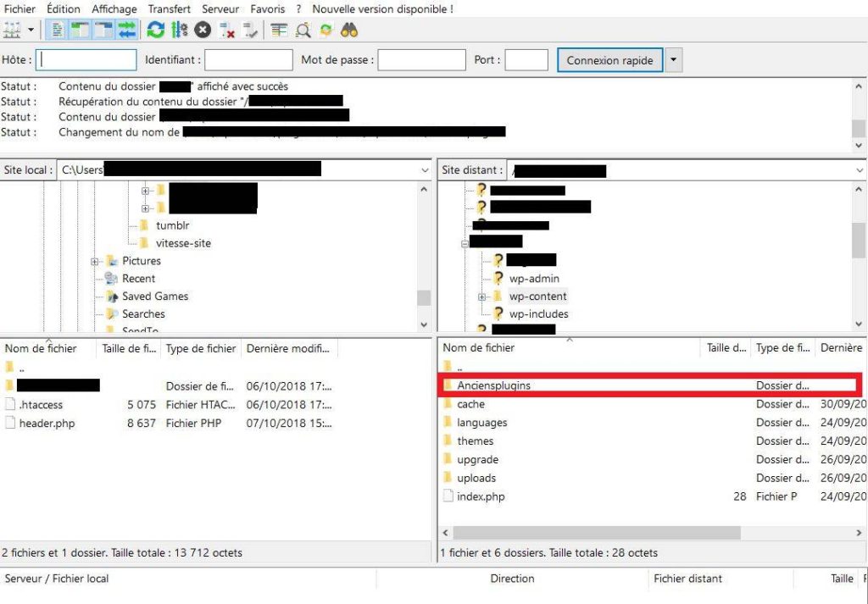868x604 pixels.
Task: Toggle the local directory tree display
Action: (x=80, y=30)
